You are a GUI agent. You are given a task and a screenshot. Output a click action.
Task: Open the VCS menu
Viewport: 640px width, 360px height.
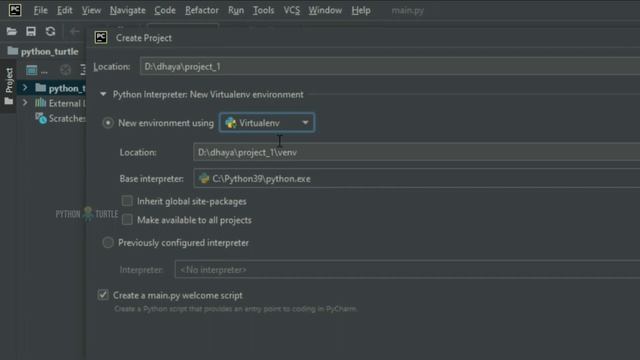coord(291,10)
